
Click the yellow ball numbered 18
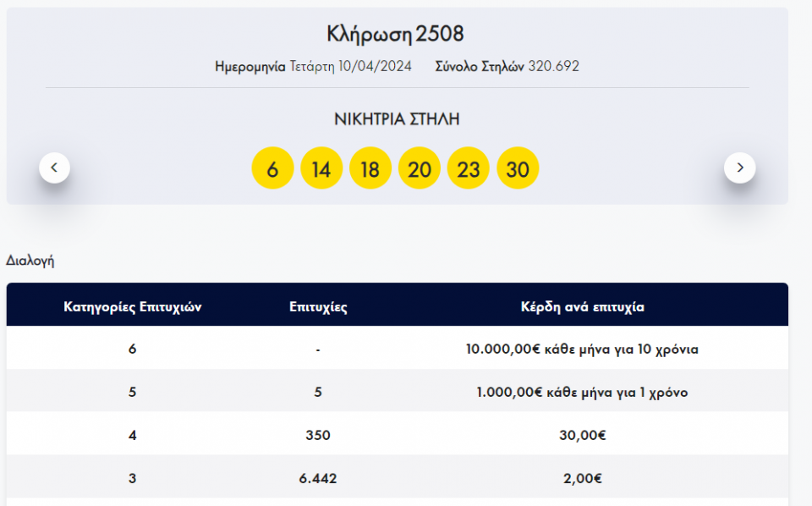coord(370,169)
